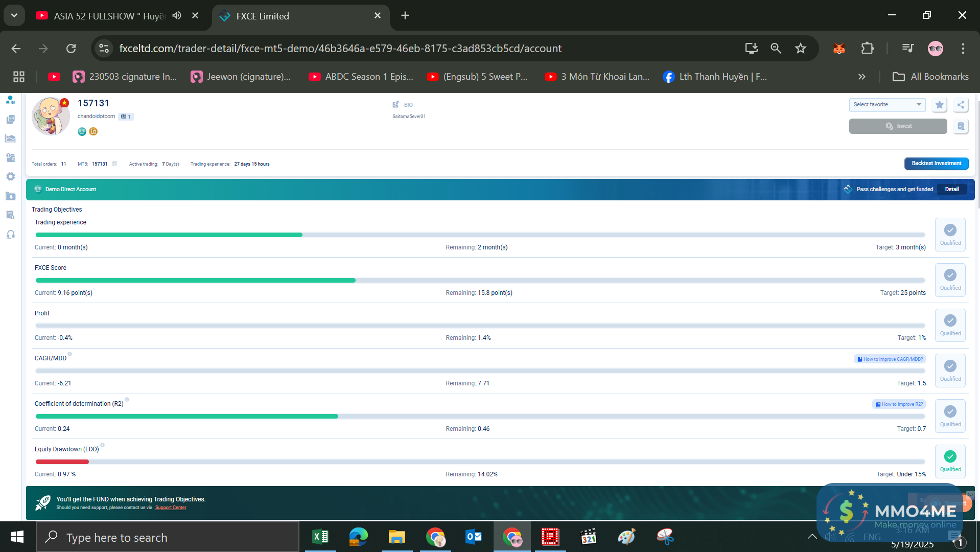Screen dimensions: 980x552
Task: Open the 230503 cignature bookmark
Action: (x=125, y=77)
